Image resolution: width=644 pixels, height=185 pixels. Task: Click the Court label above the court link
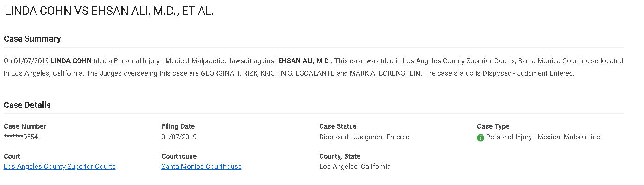(12, 156)
